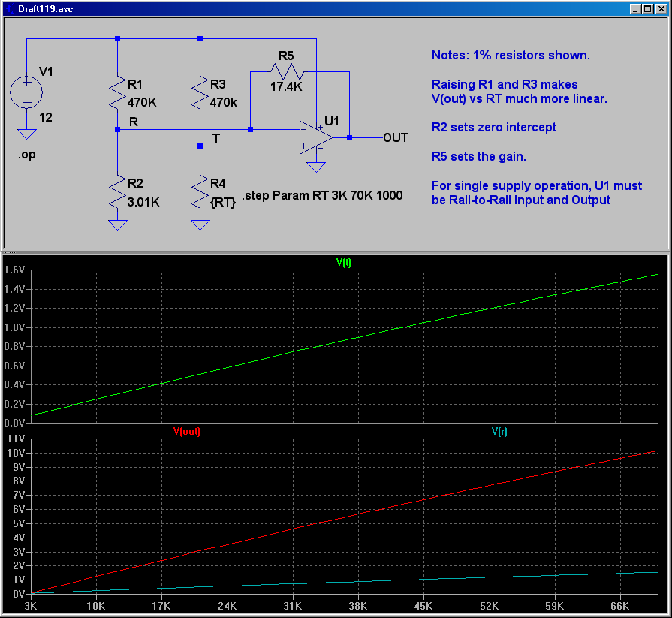
Task: Click the 1.6V axis label in upper plot
Action: [14, 270]
